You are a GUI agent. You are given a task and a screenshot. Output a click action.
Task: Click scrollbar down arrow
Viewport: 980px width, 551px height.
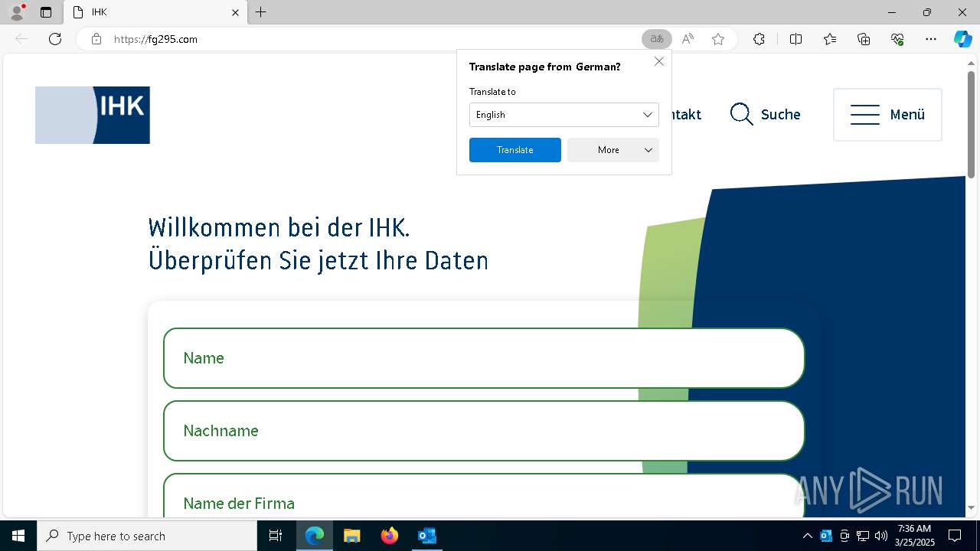pyautogui.click(x=971, y=508)
